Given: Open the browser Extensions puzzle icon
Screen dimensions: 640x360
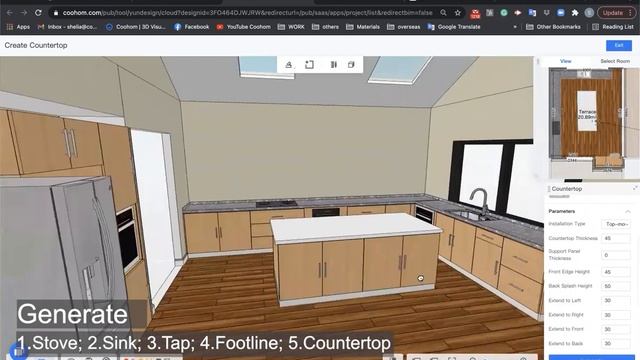Looking at the screenshot, I should [x=575, y=13].
